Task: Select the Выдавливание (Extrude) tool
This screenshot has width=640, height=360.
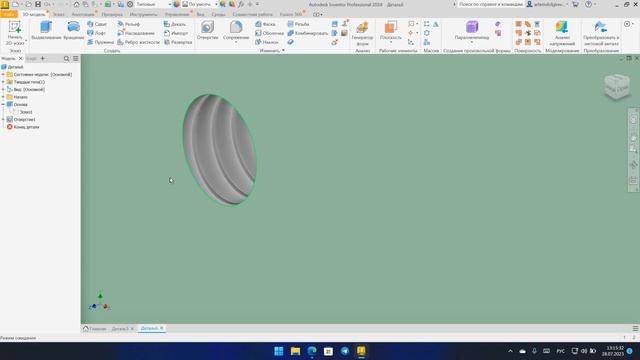Action: click(46, 31)
